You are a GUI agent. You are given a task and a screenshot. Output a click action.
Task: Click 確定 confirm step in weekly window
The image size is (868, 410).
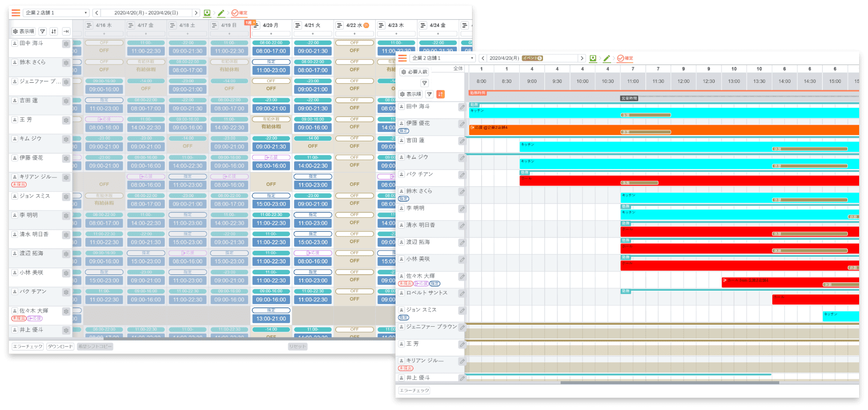(x=240, y=13)
